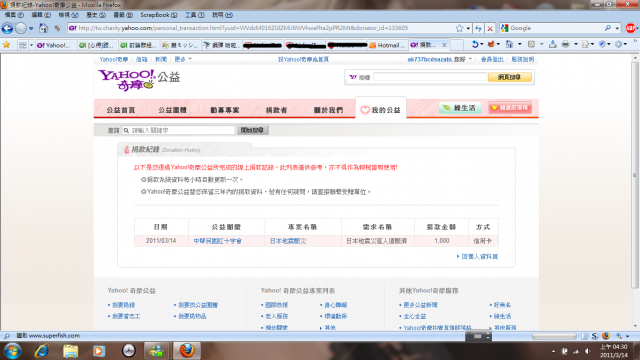Open the 公益團體 navigation tab
The height and width of the screenshot is (360, 640).
172,110
